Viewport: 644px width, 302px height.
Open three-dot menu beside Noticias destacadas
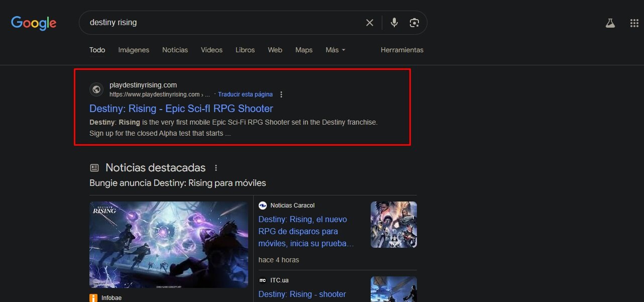coord(216,168)
